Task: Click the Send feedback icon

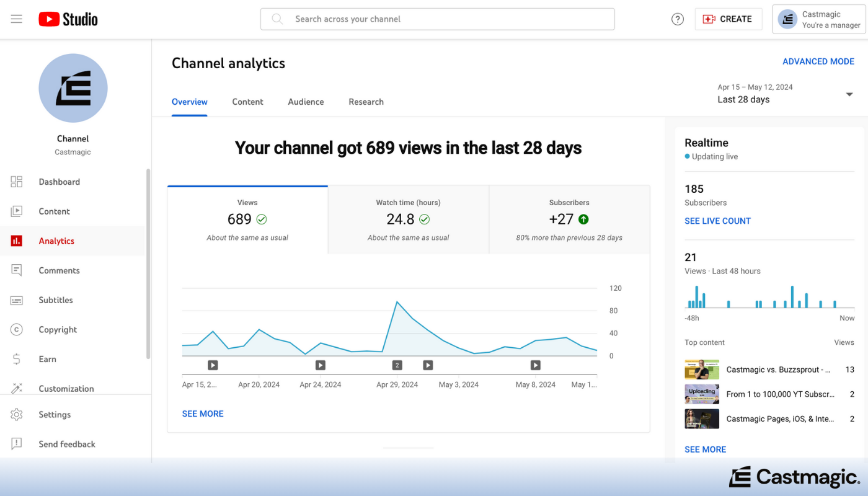Action: point(16,444)
